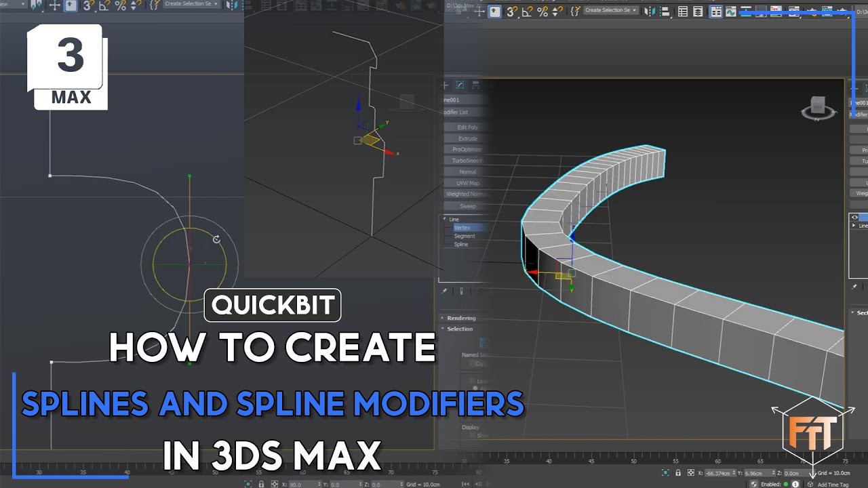Click highlighted Select and Place left toolbar

(71, 6)
